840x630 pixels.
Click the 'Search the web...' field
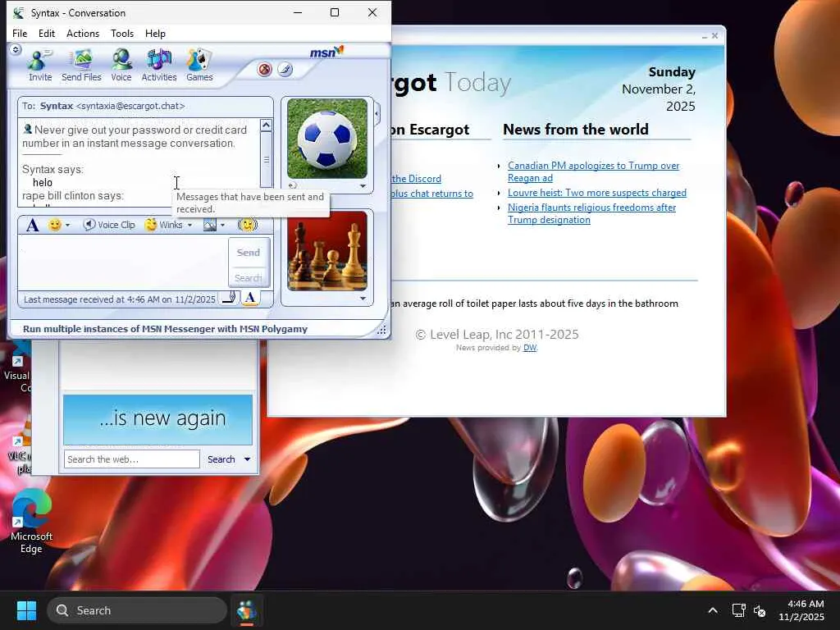(132, 459)
